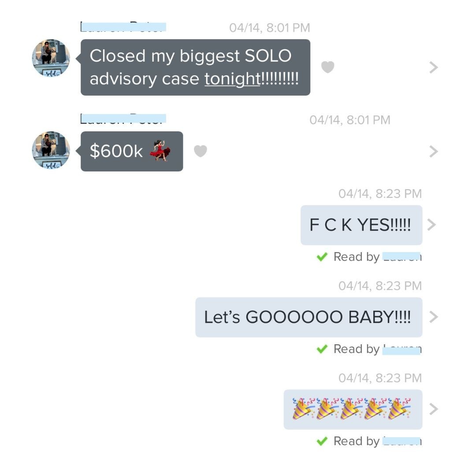Open chevron next to "Let's GOOOOOO BABY" message
The height and width of the screenshot is (476, 476).
[434, 317]
